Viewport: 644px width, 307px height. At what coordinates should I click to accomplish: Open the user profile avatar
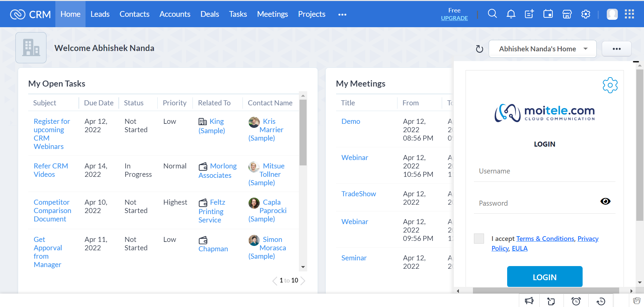point(612,14)
